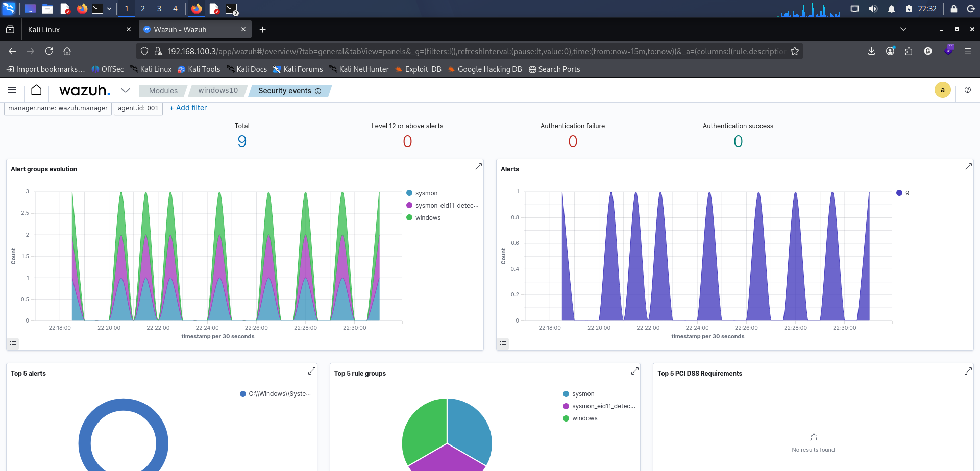This screenshot has width=980, height=471.
Task: Toggle the legend button on Alert groups evolution
Action: click(13, 344)
